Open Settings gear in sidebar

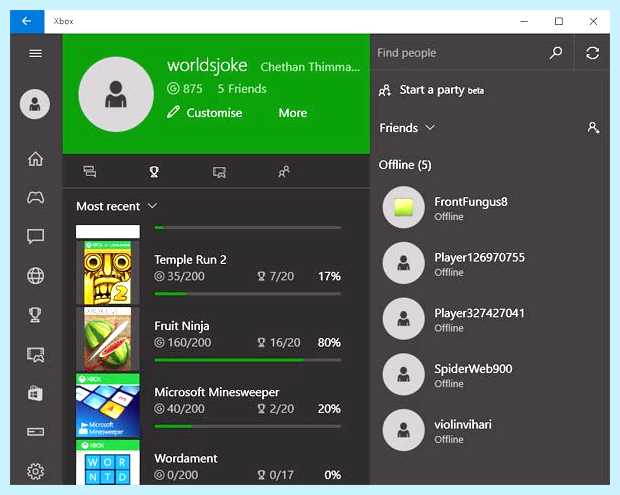[x=36, y=471]
